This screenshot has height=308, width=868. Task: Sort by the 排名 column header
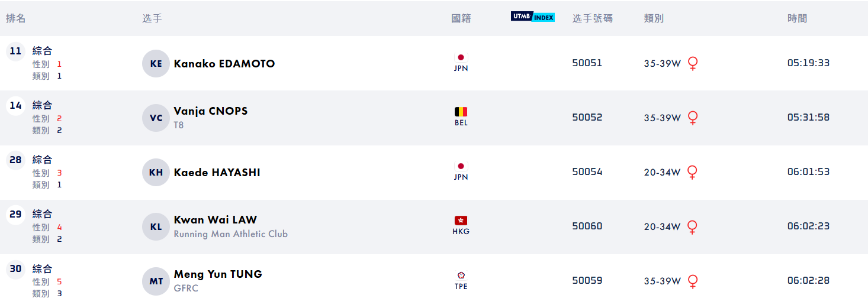coord(16,18)
